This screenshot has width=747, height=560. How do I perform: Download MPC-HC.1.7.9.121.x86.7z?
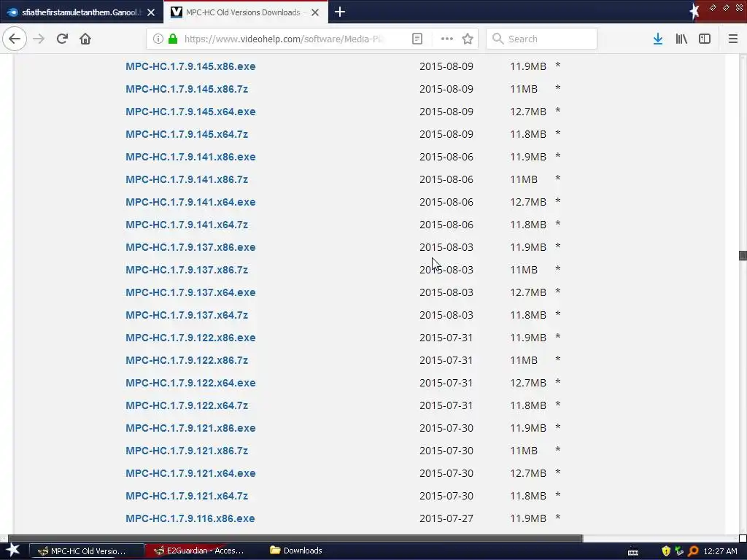(187, 451)
